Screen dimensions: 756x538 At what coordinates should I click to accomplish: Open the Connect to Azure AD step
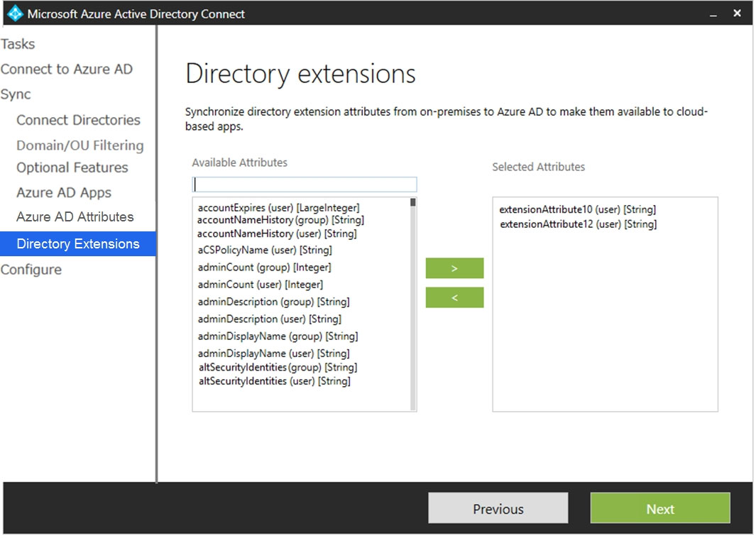point(67,69)
